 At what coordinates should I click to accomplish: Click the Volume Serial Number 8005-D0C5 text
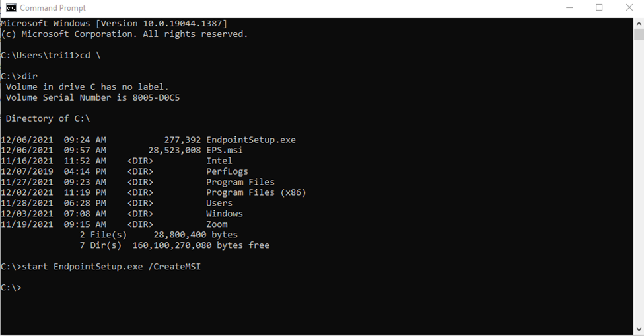click(92, 97)
